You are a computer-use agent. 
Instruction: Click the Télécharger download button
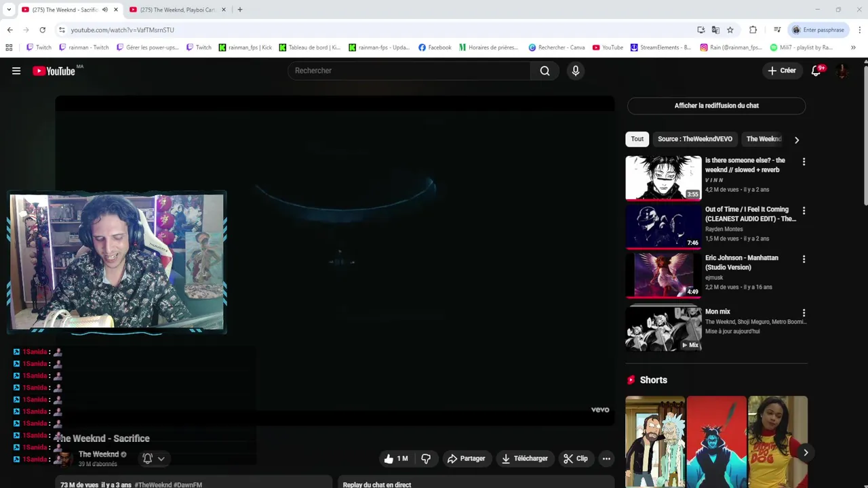pyautogui.click(x=525, y=459)
